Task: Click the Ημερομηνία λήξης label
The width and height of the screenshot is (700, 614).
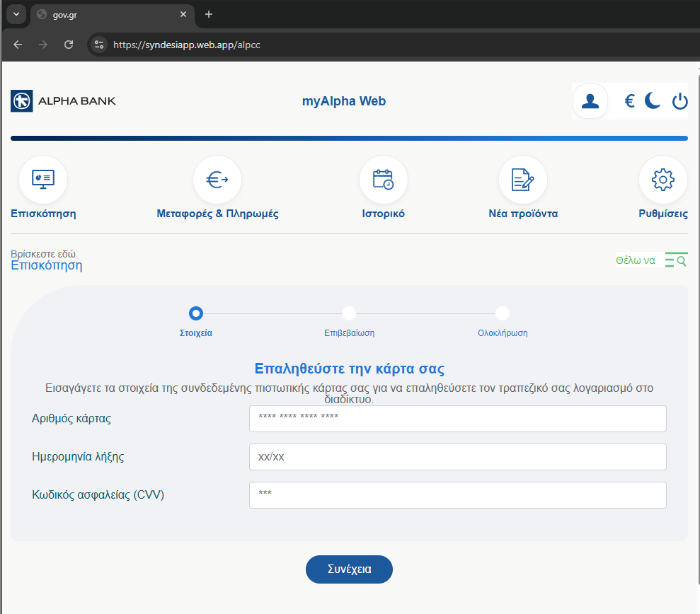Action: tap(78, 457)
